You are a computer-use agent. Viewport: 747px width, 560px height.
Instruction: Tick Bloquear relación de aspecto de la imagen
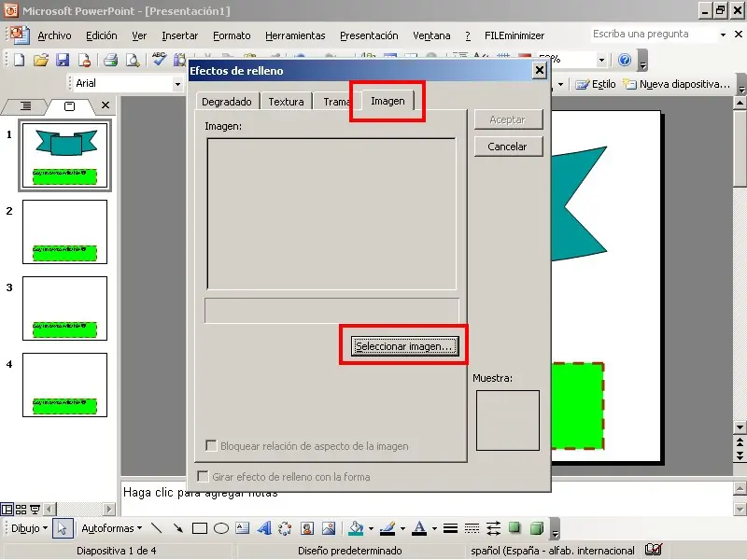click(x=211, y=446)
